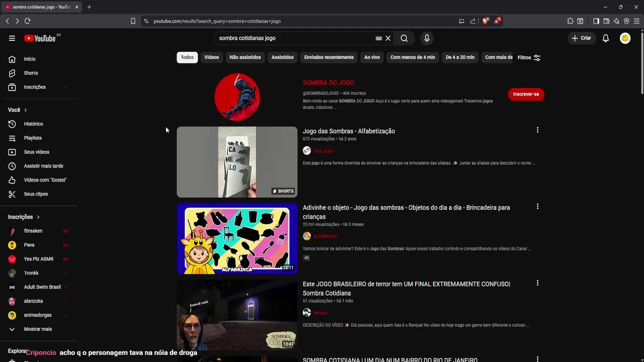Open Renque channel link

320,313
